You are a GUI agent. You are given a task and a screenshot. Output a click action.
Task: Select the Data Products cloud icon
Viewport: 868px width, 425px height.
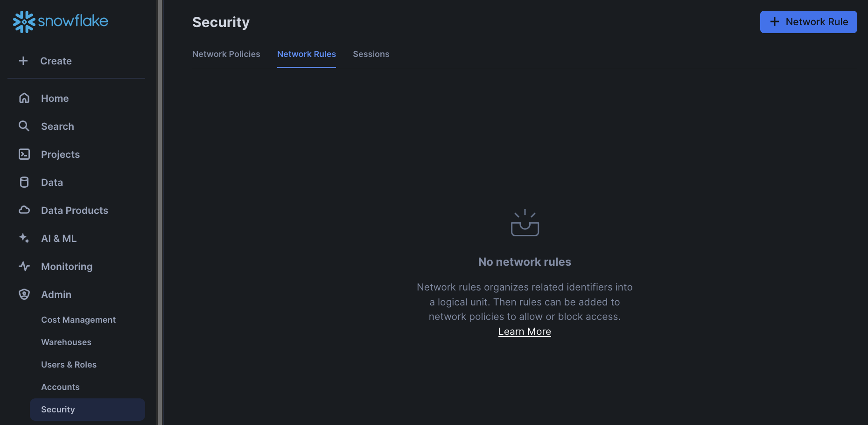[x=24, y=210]
